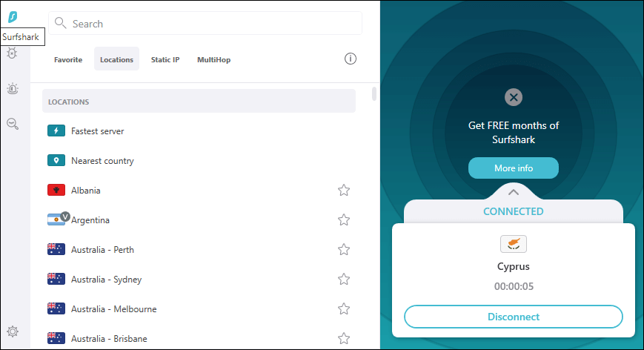The image size is (644, 350).
Task: Click the Fastest server lightning icon
Action: pos(56,131)
